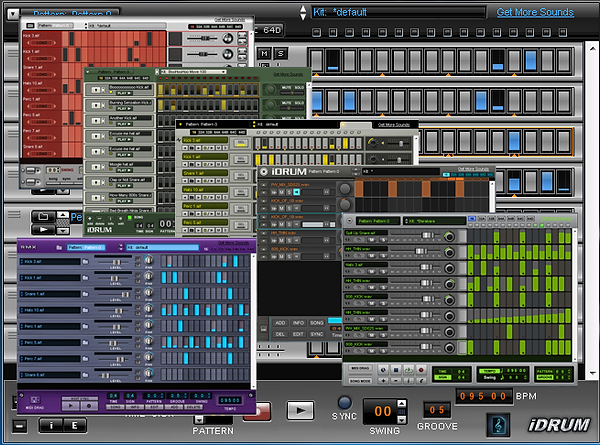
Task: Click the LOAD button under Kick 3.aif, red window
Action: (x=41, y=42)
